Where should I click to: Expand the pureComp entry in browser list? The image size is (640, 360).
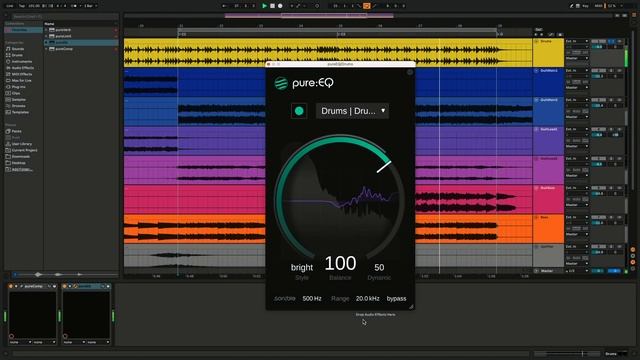(x=46, y=49)
